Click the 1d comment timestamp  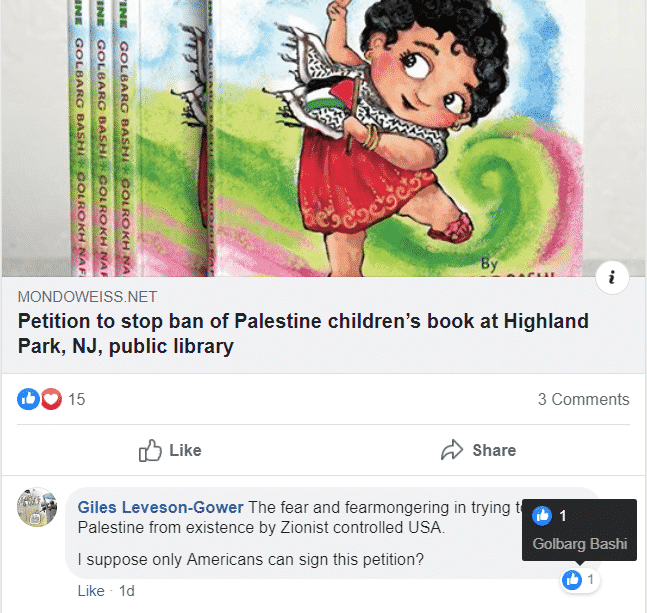coord(127,591)
